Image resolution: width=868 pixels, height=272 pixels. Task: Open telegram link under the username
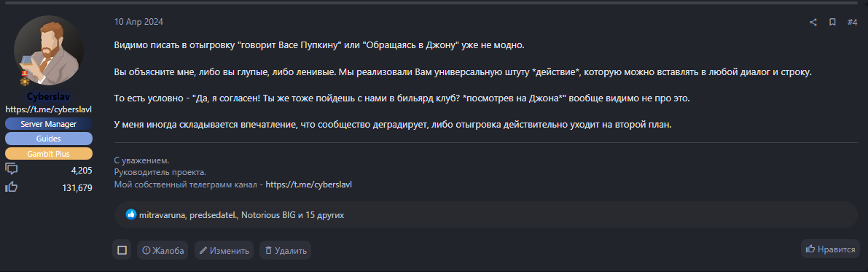coord(49,109)
